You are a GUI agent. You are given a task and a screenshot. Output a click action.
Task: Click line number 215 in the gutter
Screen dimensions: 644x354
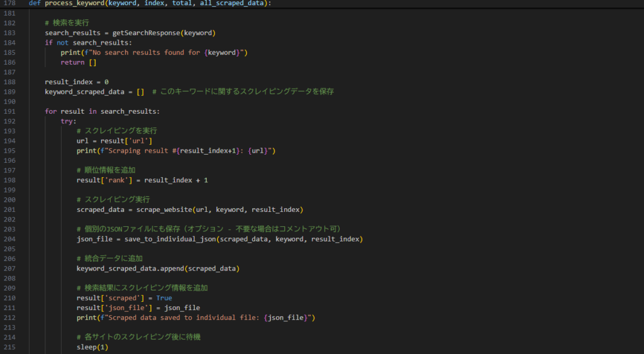9,347
